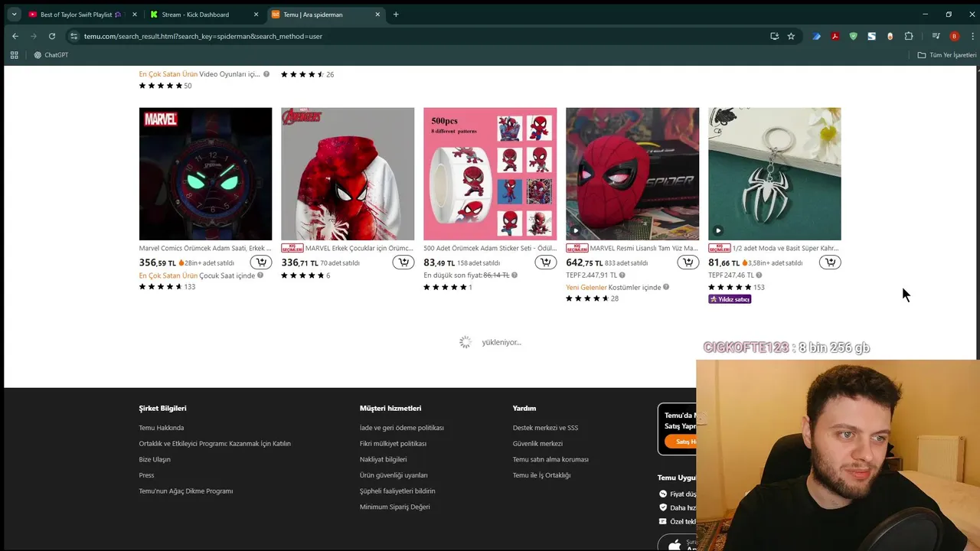Open ChatGPT bookmark
Image resolution: width=980 pixels, height=551 pixels.
tap(51, 55)
